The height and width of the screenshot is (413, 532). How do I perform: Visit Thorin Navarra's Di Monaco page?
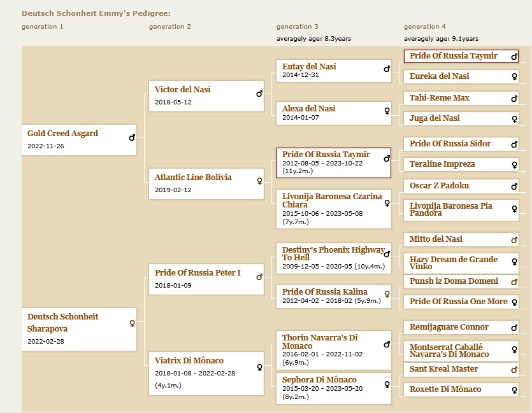pos(328,342)
